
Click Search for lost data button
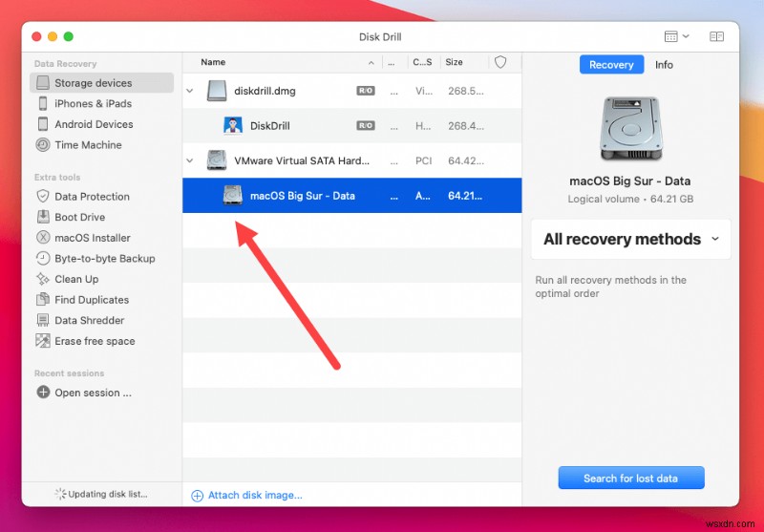pyautogui.click(x=631, y=478)
